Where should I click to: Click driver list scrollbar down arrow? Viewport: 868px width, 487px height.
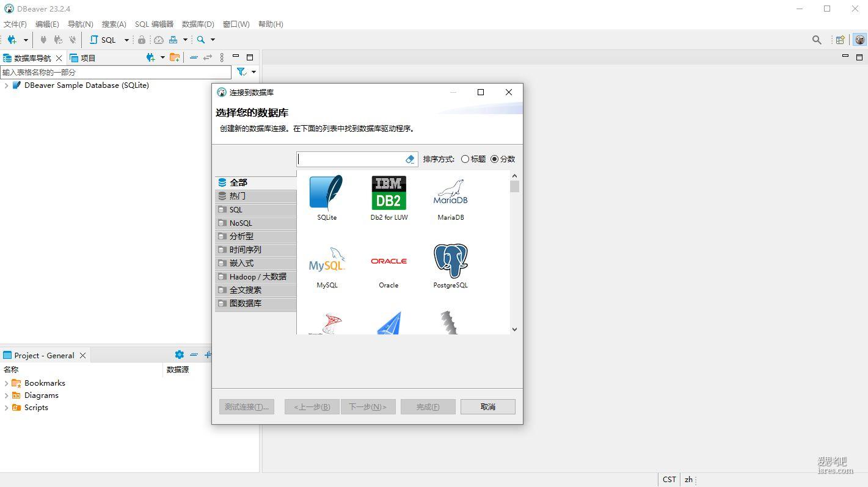514,330
